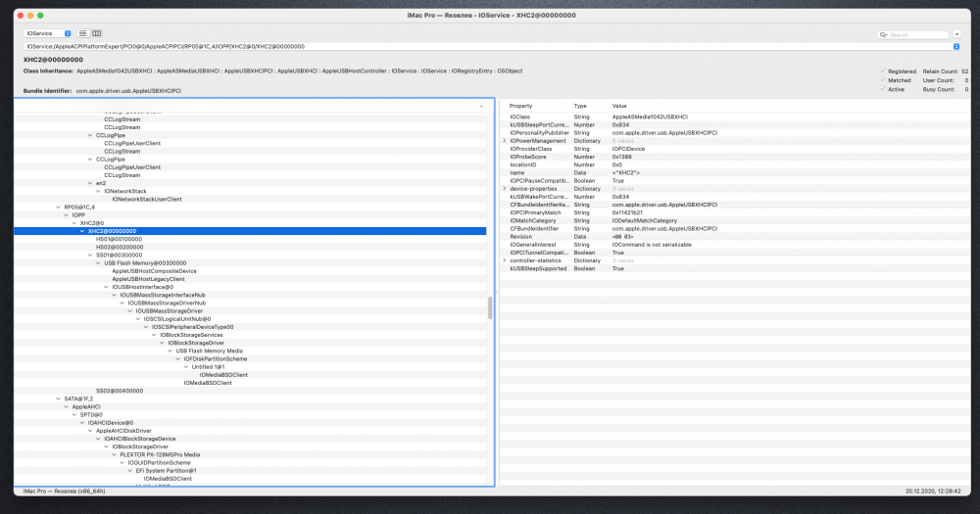Select the Revision property row
Image resolution: width=980 pixels, height=514 pixels.
pyautogui.click(x=735, y=237)
